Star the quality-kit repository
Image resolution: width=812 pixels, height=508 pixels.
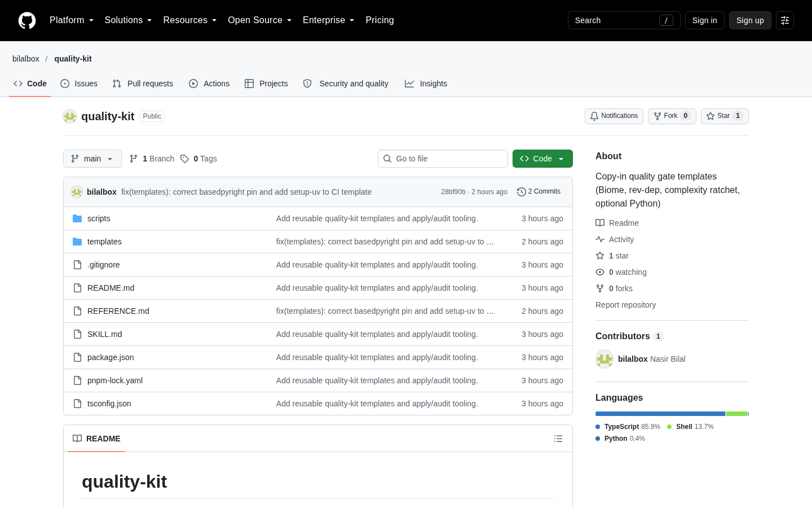tap(725, 116)
